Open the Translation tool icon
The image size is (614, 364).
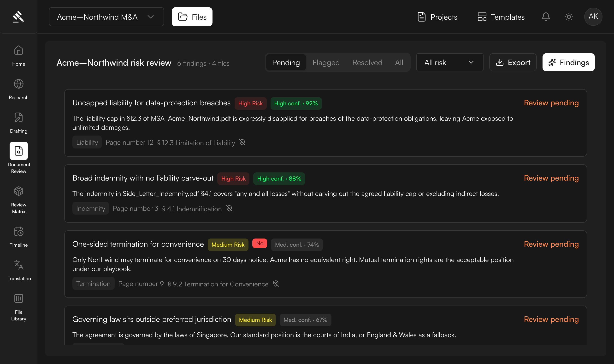click(x=19, y=265)
